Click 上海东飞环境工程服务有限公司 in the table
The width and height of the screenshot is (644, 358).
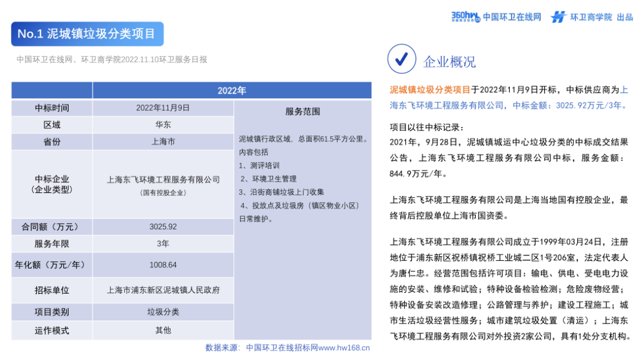coord(163,180)
